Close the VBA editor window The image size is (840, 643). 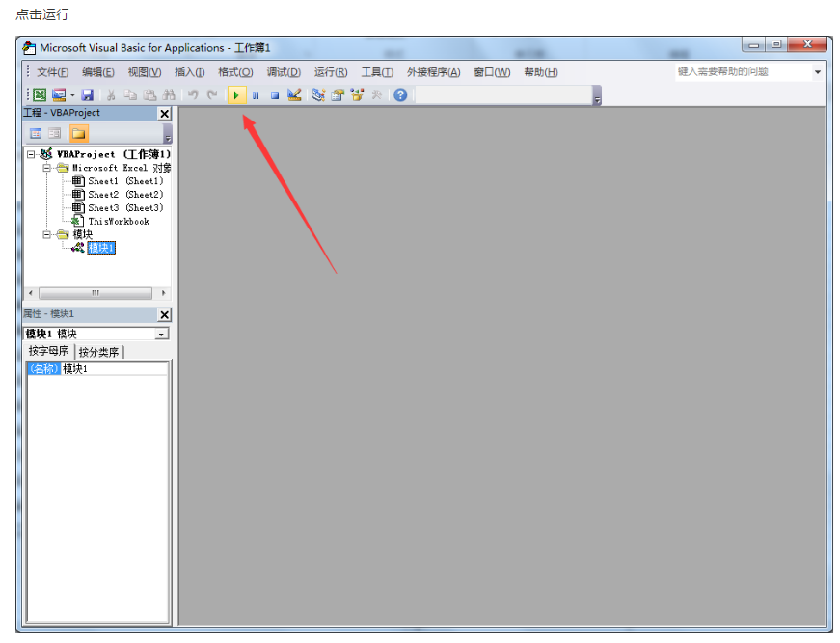click(807, 44)
